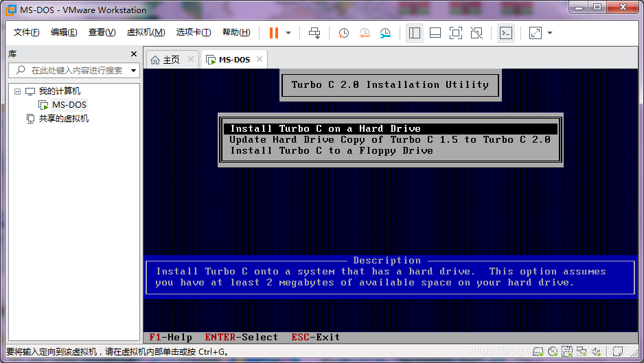This screenshot has height=363, width=644.
Task: Switch to the 主页 tab
Action: (171, 60)
